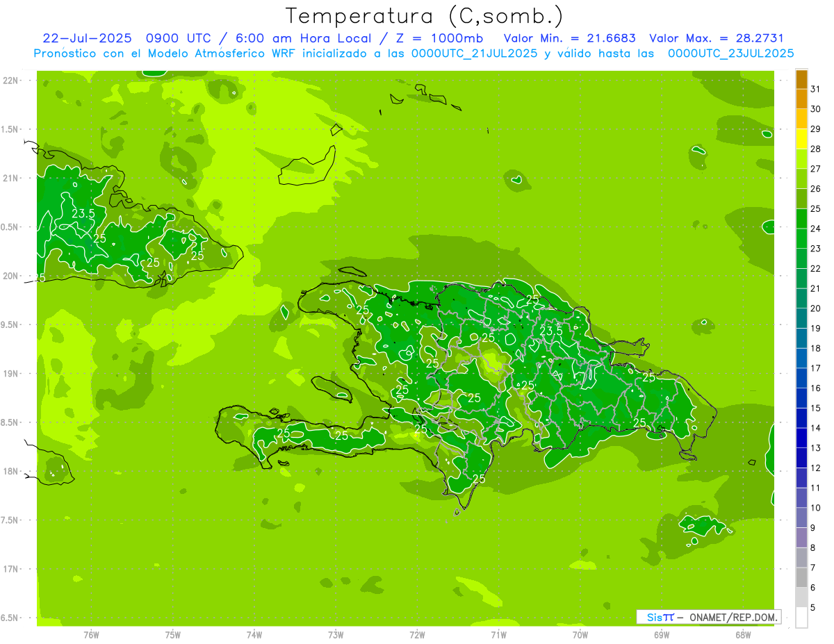This screenshot has width=834, height=644.
Task: Click the "22N" latitude axis label
Action: click(11, 81)
